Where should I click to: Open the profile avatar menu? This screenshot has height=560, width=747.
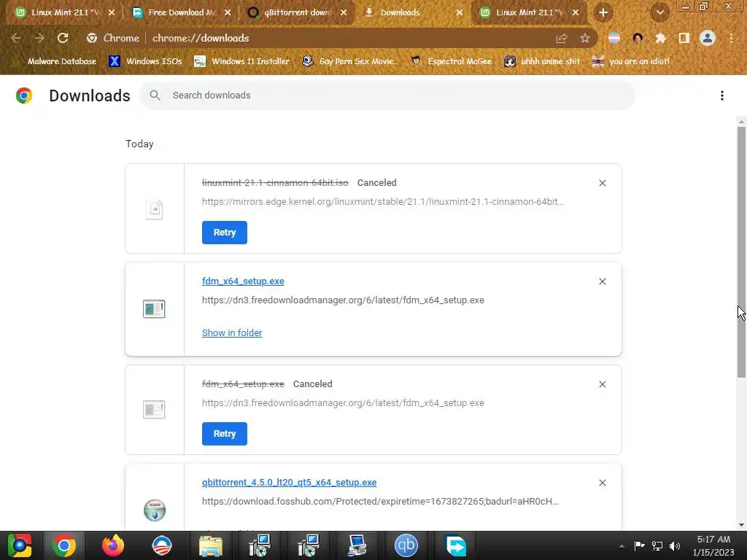(708, 38)
